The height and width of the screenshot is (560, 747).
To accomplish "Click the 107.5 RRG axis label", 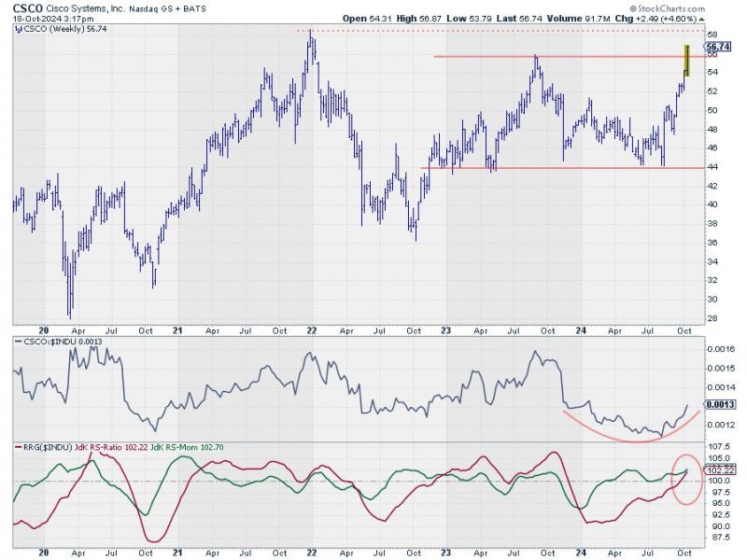I will tap(718, 447).
